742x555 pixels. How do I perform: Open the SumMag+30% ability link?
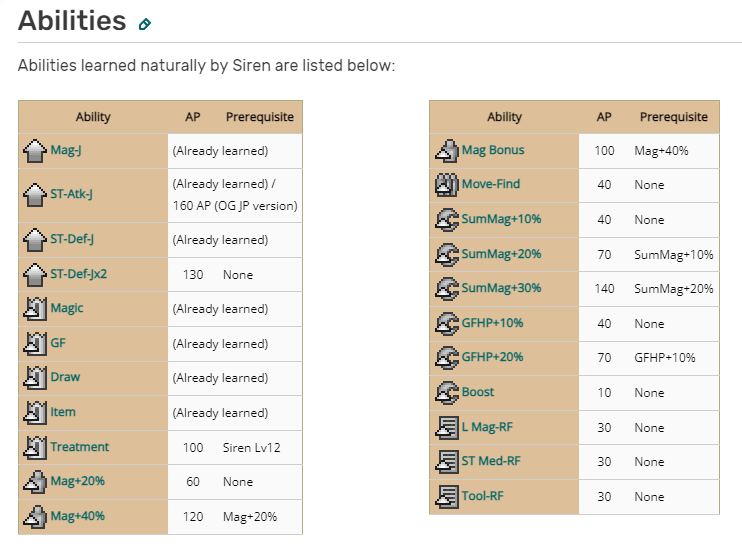[501, 288]
